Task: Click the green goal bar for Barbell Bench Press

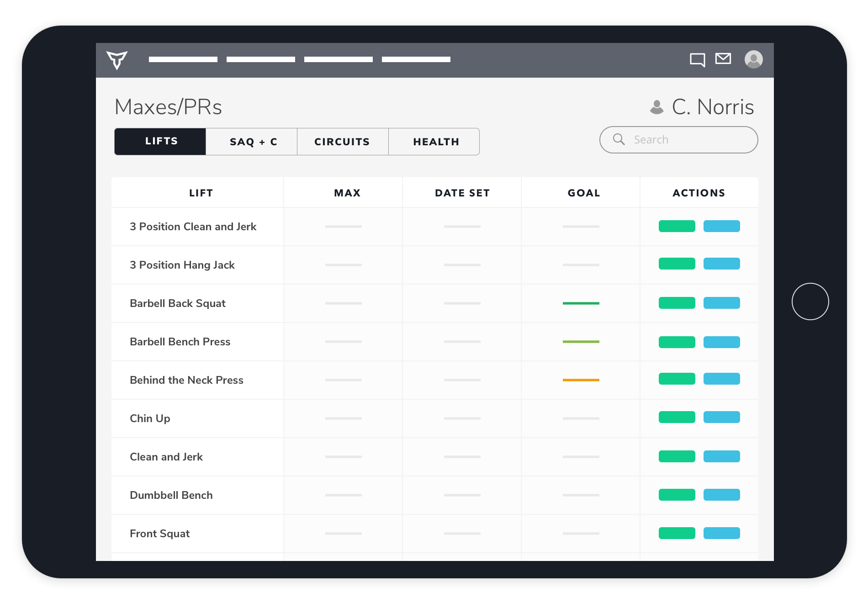Action: pos(581,342)
